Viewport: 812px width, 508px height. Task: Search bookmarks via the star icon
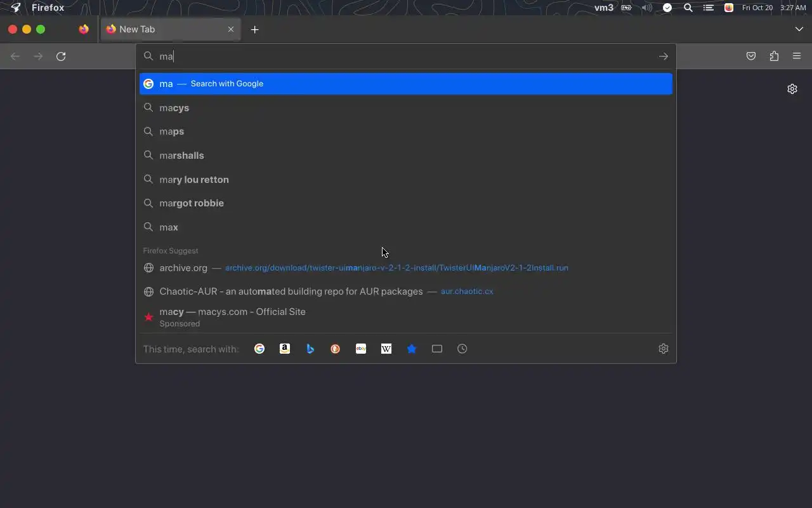(x=412, y=349)
